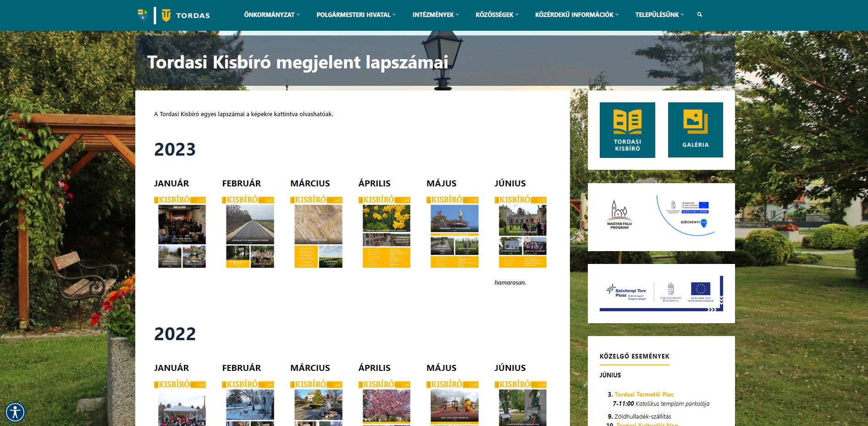Expand the Közösségek dropdown menu
Screen dimensions: 868x426
497,15
